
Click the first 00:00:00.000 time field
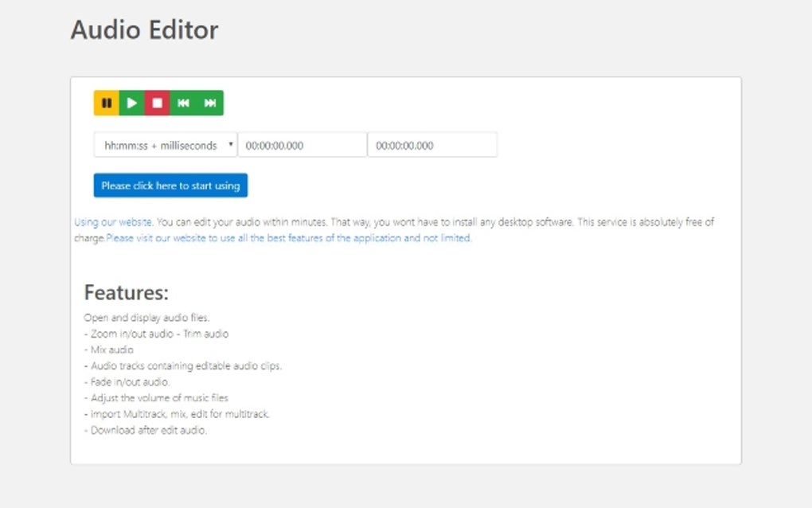coord(303,144)
